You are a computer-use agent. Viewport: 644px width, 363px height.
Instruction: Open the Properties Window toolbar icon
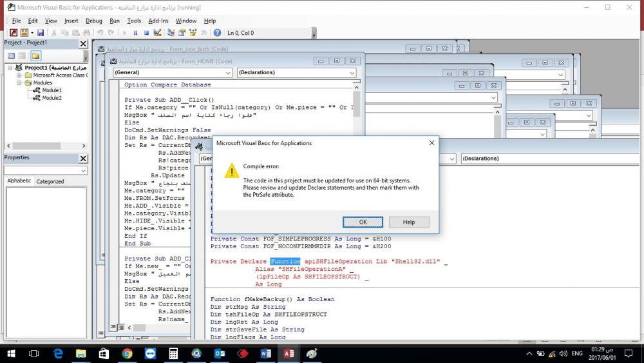pyautogui.click(x=182, y=32)
